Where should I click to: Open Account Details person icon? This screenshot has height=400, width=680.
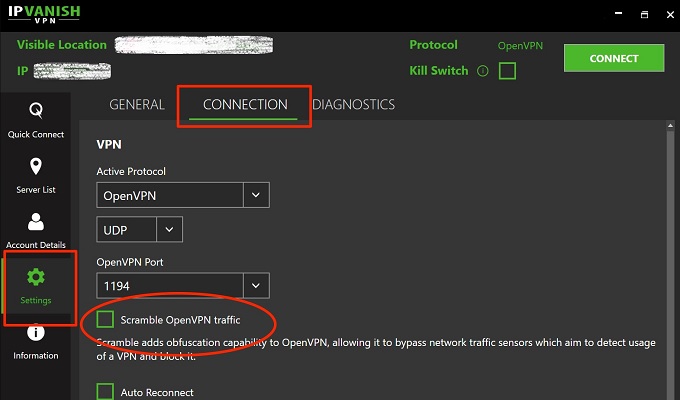[36, 221]
